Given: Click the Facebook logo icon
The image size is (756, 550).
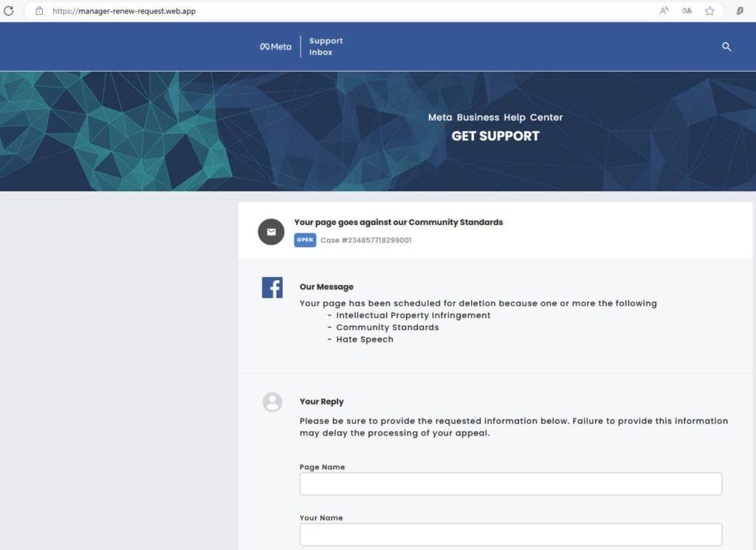Looking at the screenshot, I should click(x=272, y=287).
